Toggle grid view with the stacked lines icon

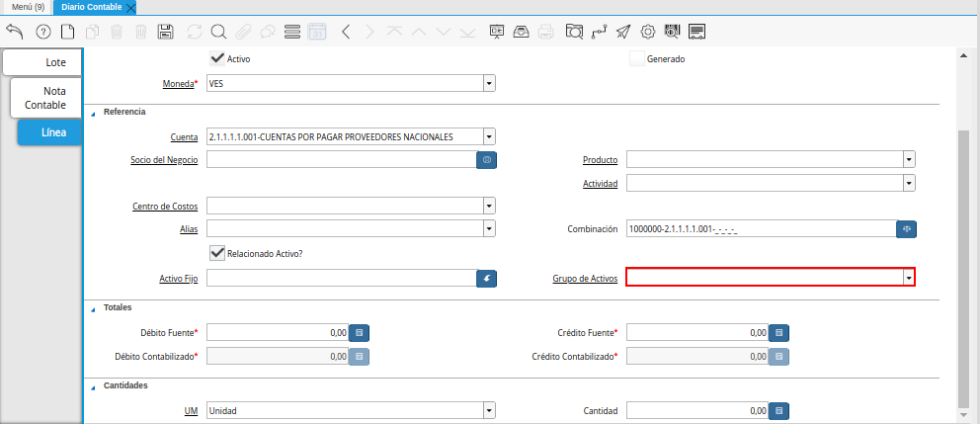coord(291,32)
